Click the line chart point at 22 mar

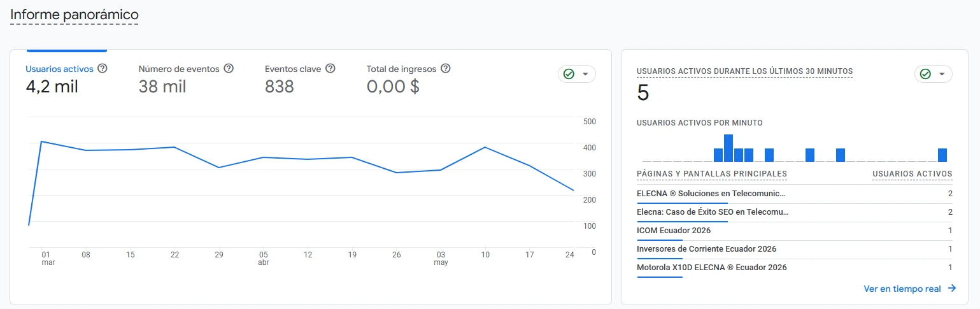point(174,147)
